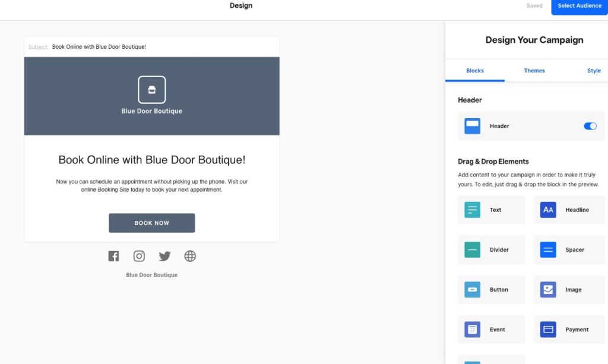Click the Header block icon in the panel
Viewport: 608px width, 364px height.
pos(472,126)
